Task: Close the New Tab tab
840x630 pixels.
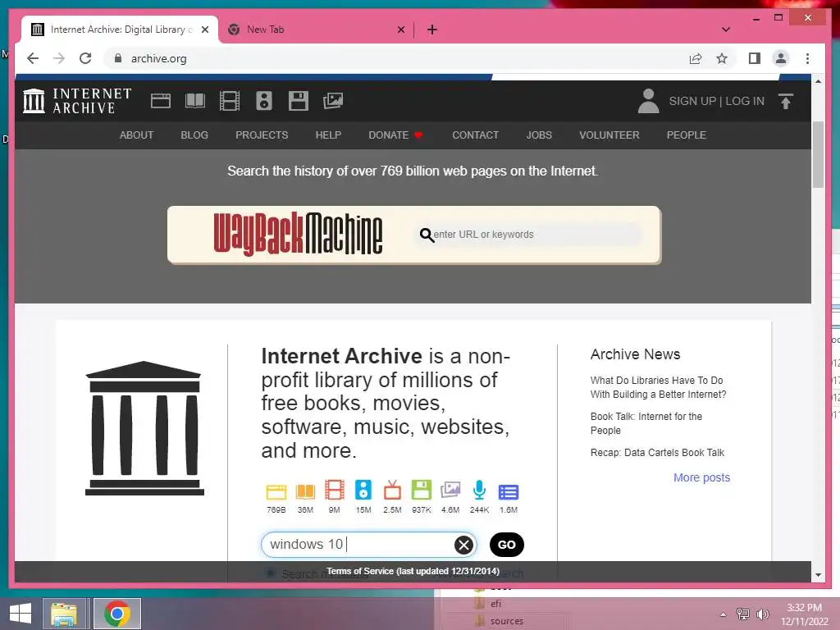Action: click(400, 30)
